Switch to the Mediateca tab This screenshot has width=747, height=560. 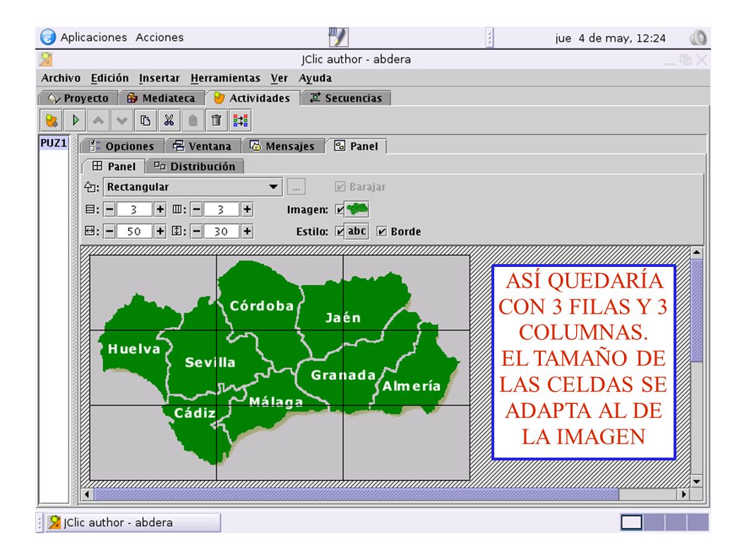point(161,98)
